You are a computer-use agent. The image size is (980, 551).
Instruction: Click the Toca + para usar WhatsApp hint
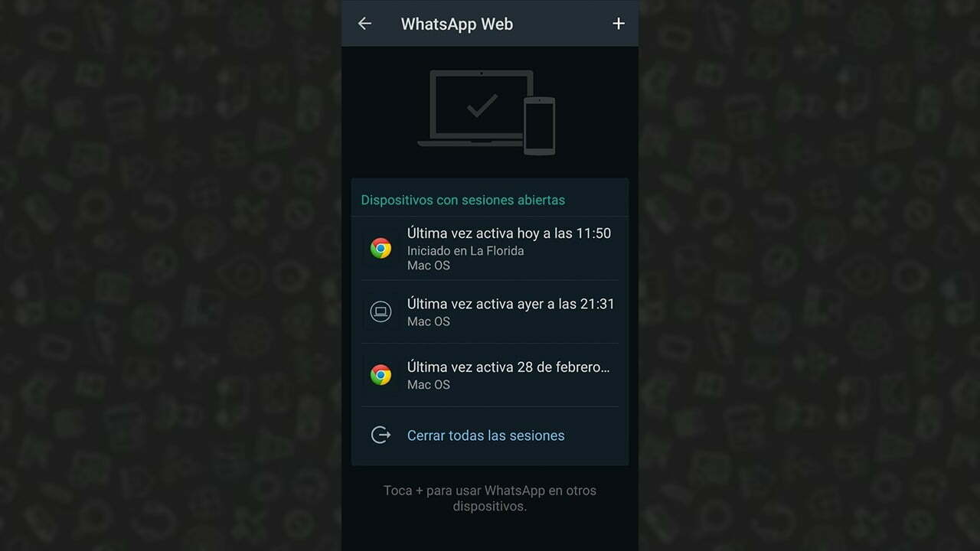coord(490,498)
